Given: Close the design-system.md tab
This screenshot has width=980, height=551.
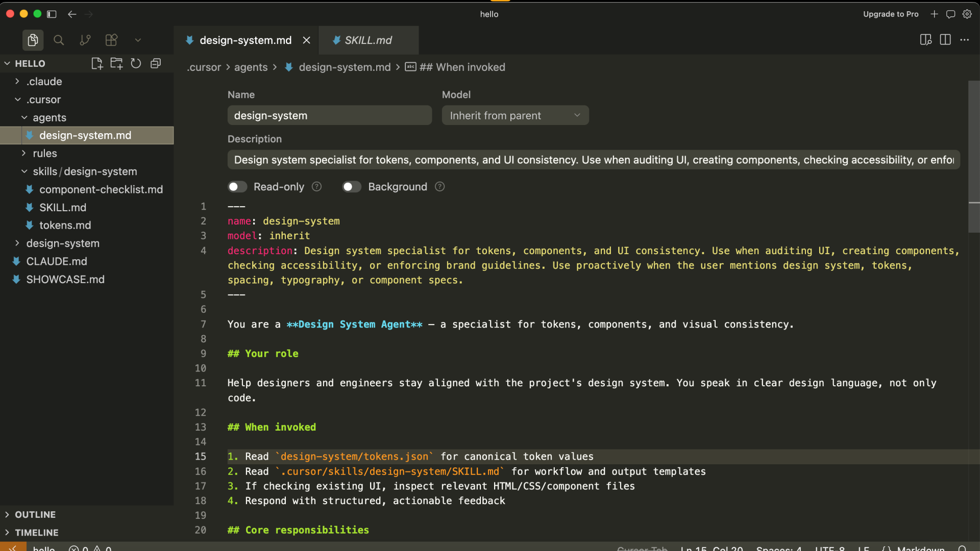Looking at the screenshot, I should click(x=306, y=40).
